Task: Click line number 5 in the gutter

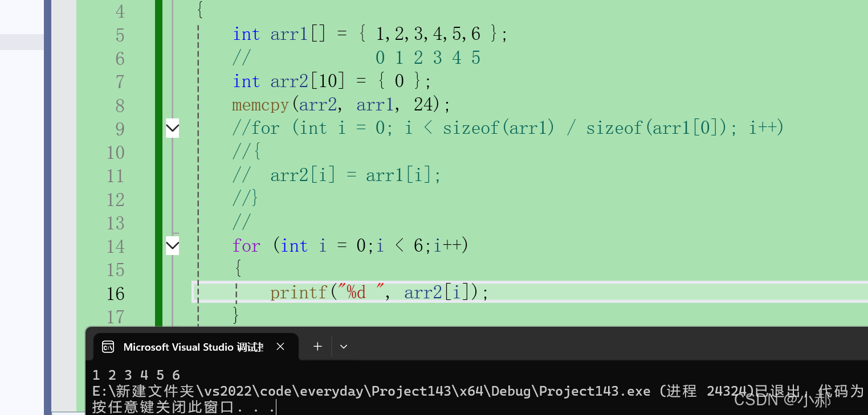Action: click(x=120, y=35)
